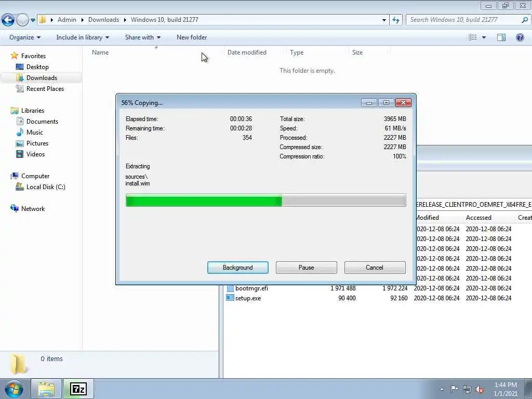Click the Back navigation arrow in Explorer
This screenshot has height=399, width=532.
8,20
